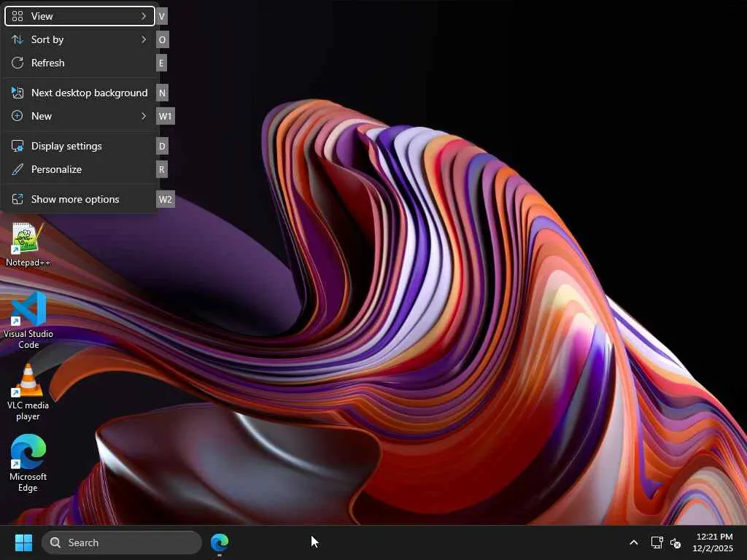Click the O shortcut badge beside Sort by
The width and height of the screenshot is (747, 560).
click(162, 39)
